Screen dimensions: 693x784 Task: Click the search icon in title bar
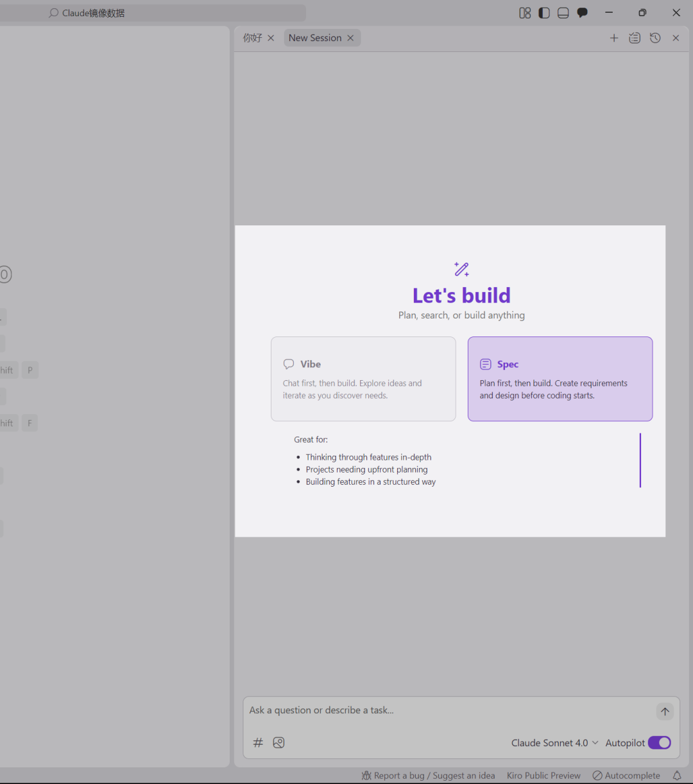54,13
